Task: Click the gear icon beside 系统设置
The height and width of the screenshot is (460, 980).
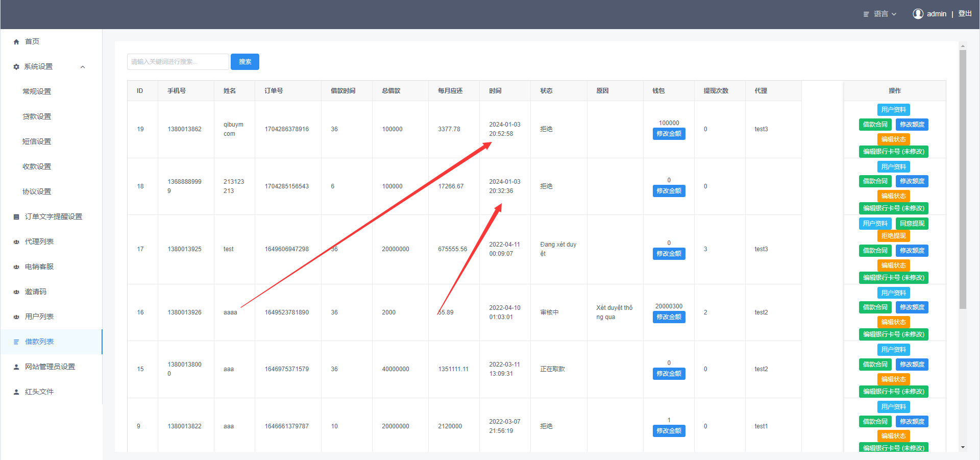Action: (16, 67)
